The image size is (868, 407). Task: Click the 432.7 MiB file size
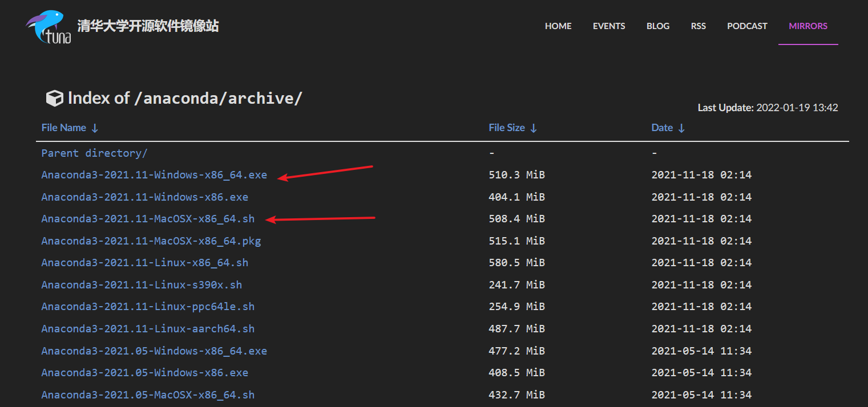click(517, 395)
